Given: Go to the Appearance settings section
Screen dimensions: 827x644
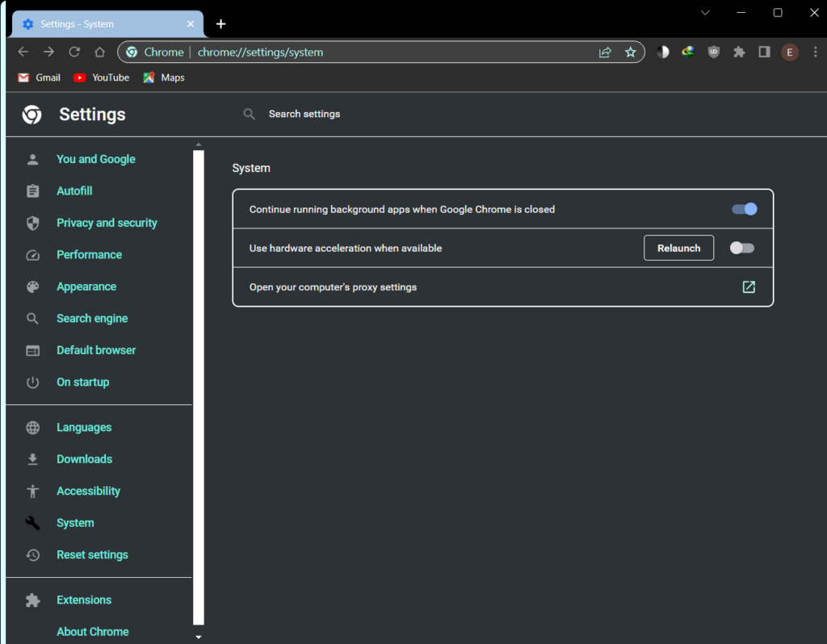Looking at the screenshot, I should pos(86,286).
